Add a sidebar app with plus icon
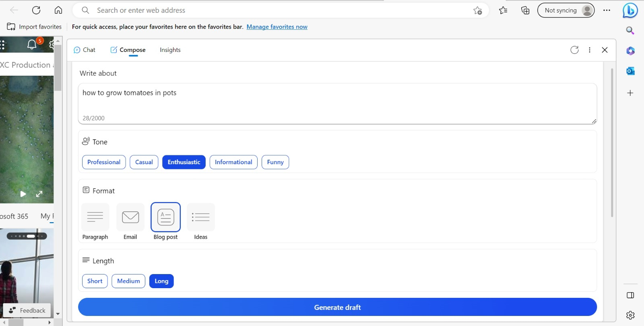Image resolution: width=644 pixels, height=326 pixels. point(630,93)
